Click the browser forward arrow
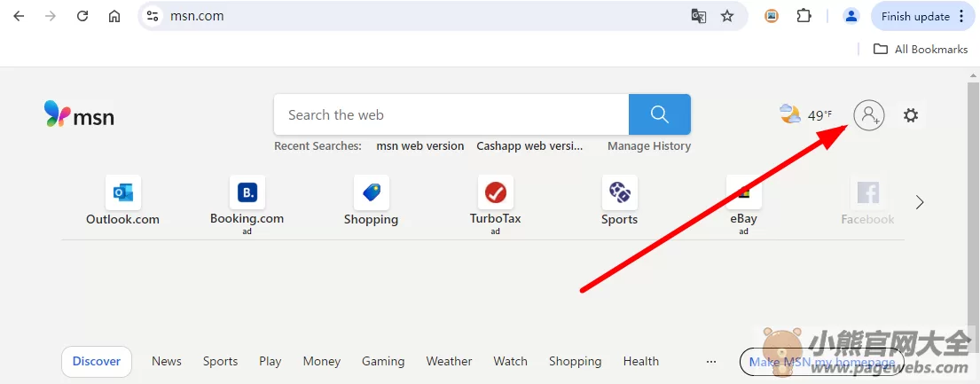The height and width of the screenshot is (384, 980). coord(51,16)
